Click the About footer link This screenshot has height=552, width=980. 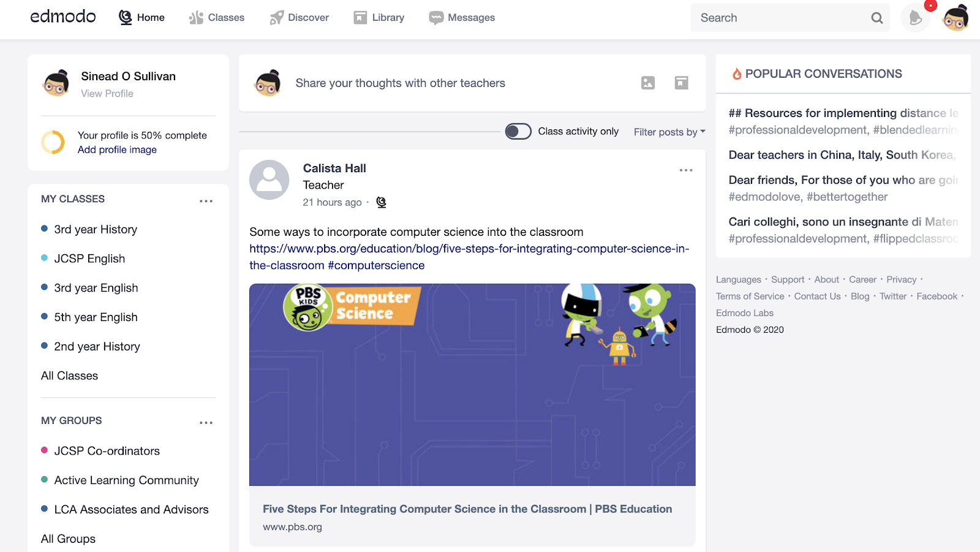pos(827,279)
